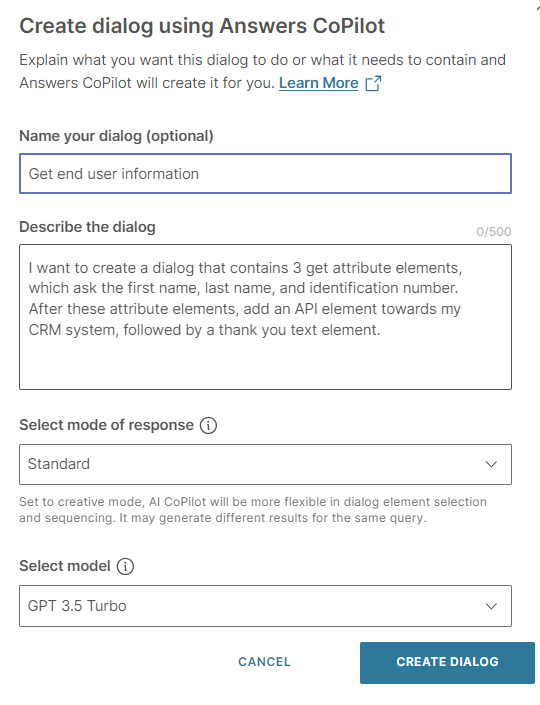Click the Create dialog using Answers CoPilot heading
This screenshot has width=540, height=705.
pos(202,26)
